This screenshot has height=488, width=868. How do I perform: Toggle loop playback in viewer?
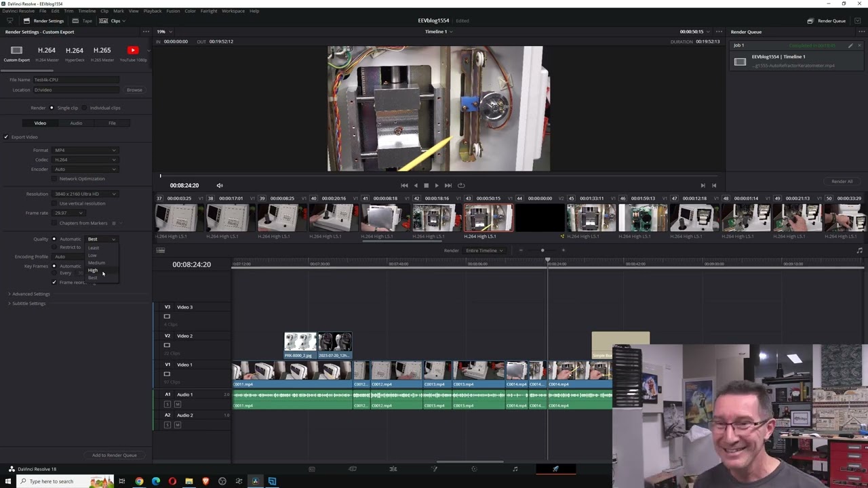[461, 185]
